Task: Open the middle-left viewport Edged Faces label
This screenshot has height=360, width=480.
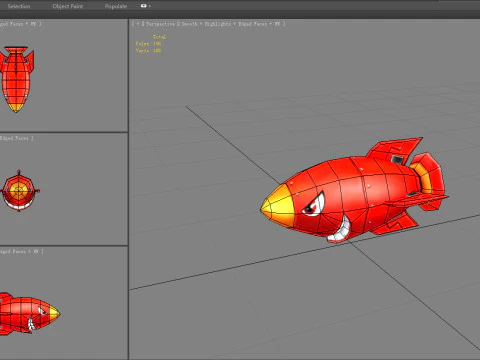Action: [x=16, y=138]
